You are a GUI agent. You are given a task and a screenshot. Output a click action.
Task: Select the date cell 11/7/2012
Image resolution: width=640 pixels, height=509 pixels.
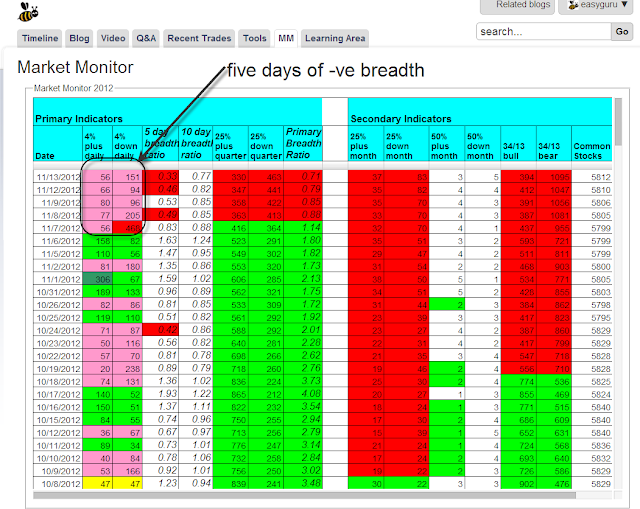(x=58, y=228)
